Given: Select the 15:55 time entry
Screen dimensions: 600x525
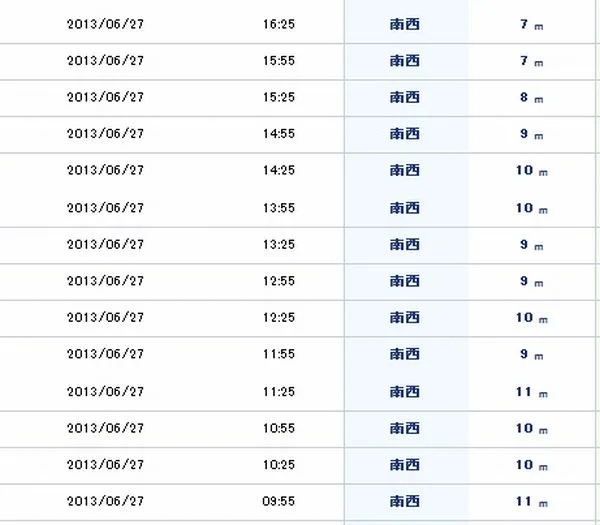Looking at the screenshot, I should click(x=279, y=61).
